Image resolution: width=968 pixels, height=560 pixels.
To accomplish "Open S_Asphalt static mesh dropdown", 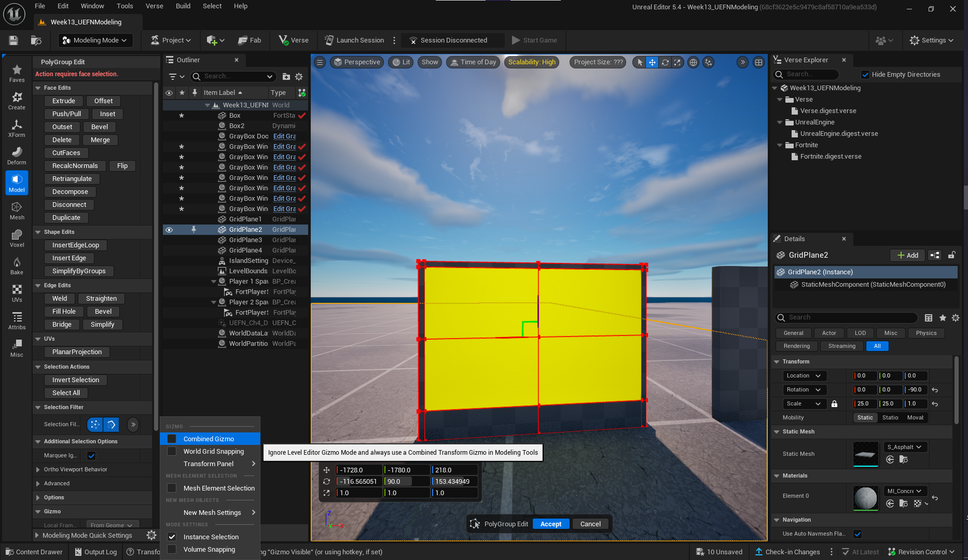I will [x=904, y=447].
